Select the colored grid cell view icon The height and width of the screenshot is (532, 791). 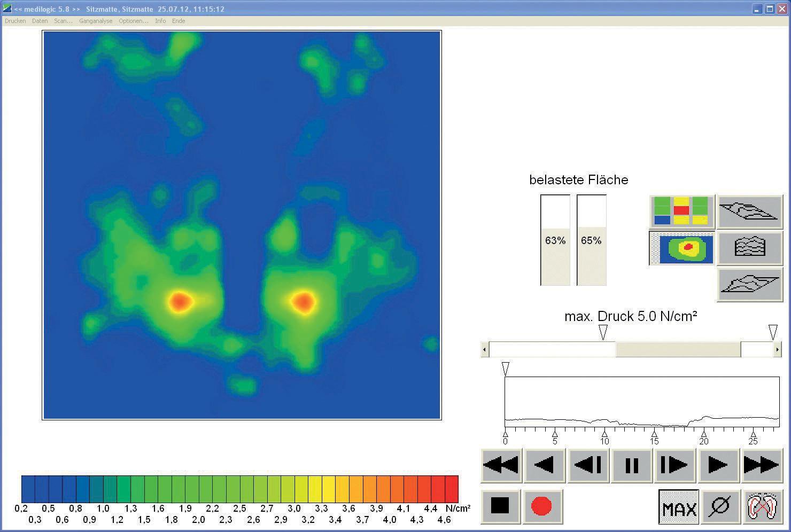[x=681, y=212]
